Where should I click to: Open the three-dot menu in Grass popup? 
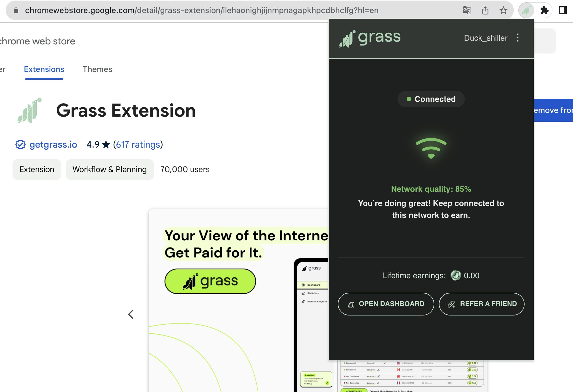coord(517,38)
